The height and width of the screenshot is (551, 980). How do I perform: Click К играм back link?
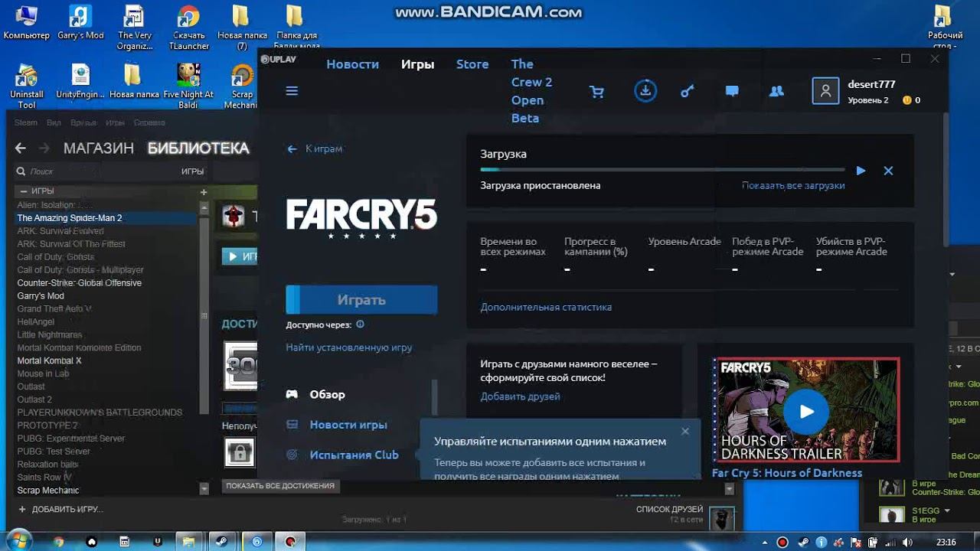coord(324,149)
